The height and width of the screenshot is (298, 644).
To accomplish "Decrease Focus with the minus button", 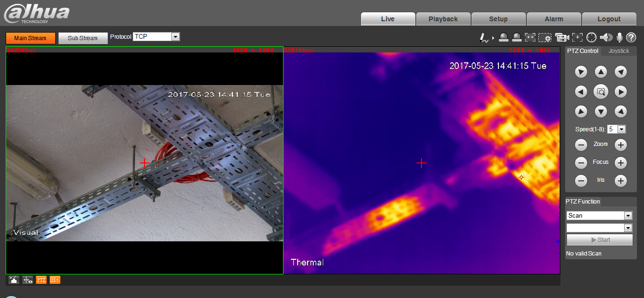I will click(x=581, y=163).
